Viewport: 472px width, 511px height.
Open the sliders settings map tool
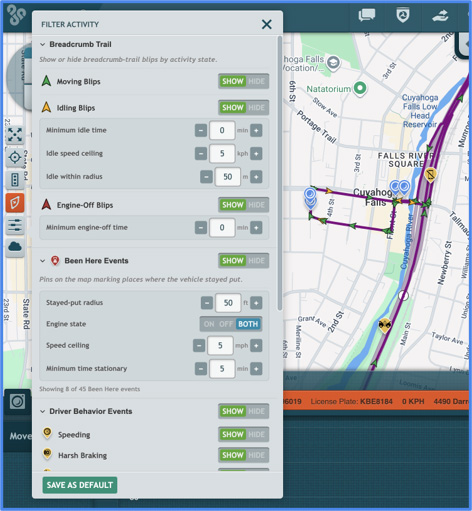tap(15, 225)
